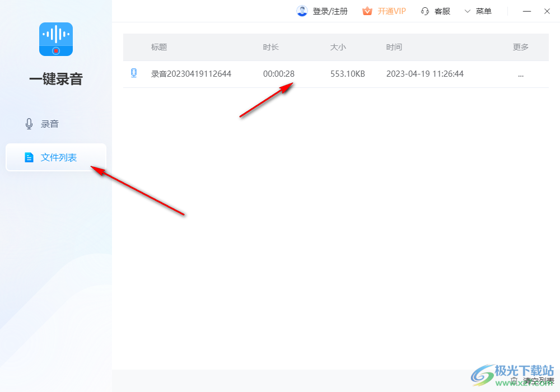Click the headset icon beside 客服

[424, 11]
